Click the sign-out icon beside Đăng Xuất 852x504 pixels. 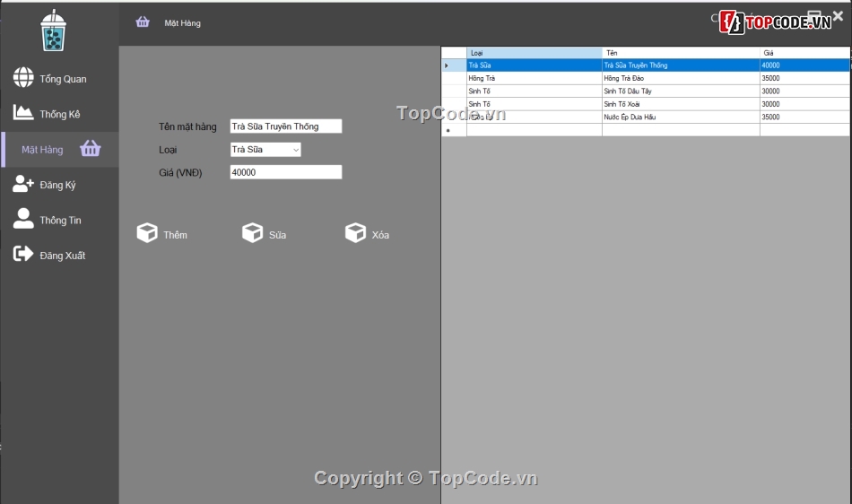pos(23,255)
